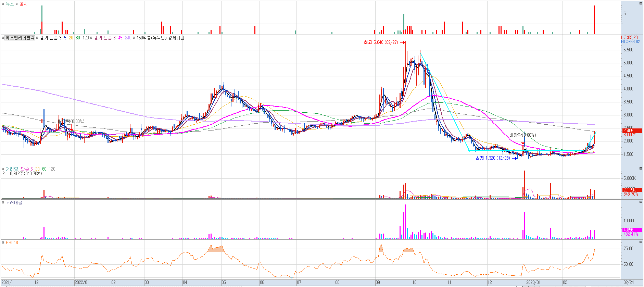Click the 5,000K volume axis label
This screenshot has height=287, width=644.
pos(629,178)
